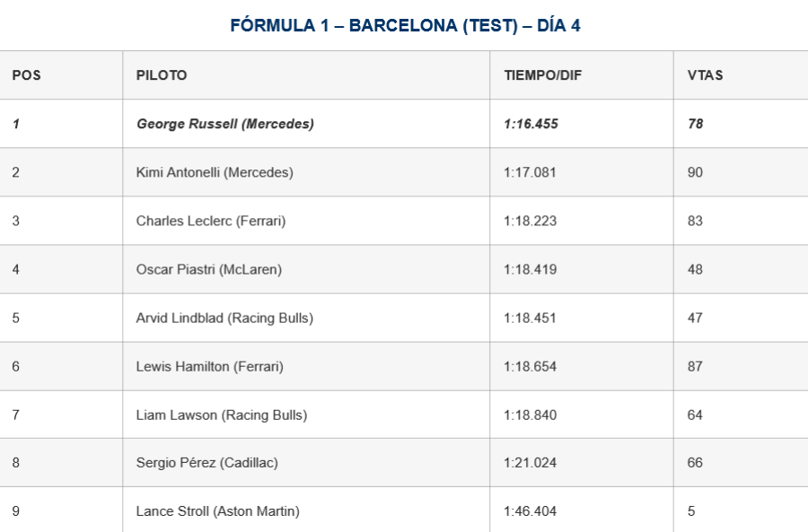
Task: Select Liam Lawson (Racing Bulls) cell
Action: click(222, 414)
